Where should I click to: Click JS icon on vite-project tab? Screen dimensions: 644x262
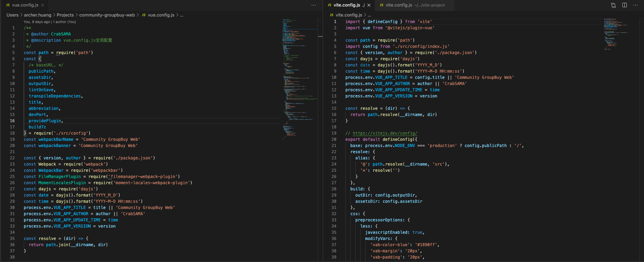[x=381, y=5]
